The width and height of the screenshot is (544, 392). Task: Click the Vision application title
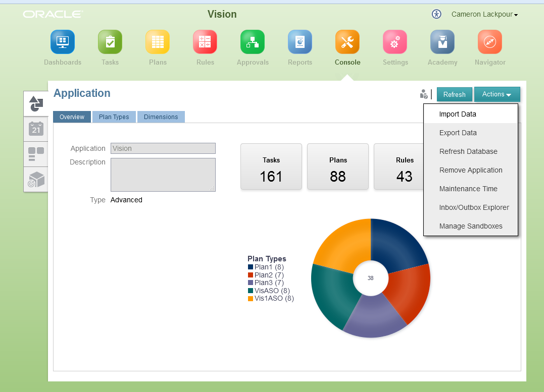pos(222,14)
